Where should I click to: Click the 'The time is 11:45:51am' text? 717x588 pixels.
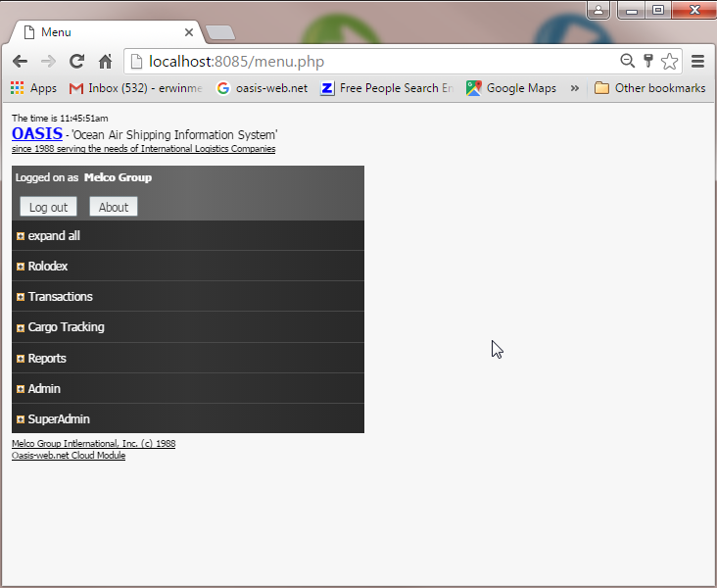click(x=60, y=118)
